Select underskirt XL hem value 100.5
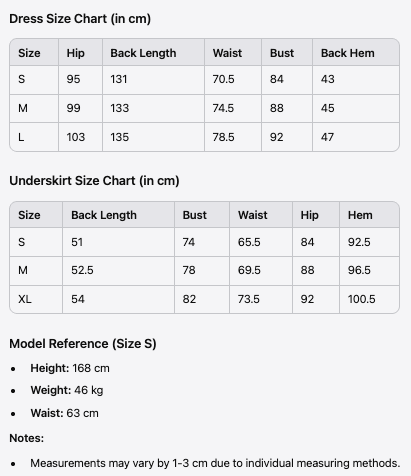This screenshot has width=411, height=476. [x=362, y=299]
